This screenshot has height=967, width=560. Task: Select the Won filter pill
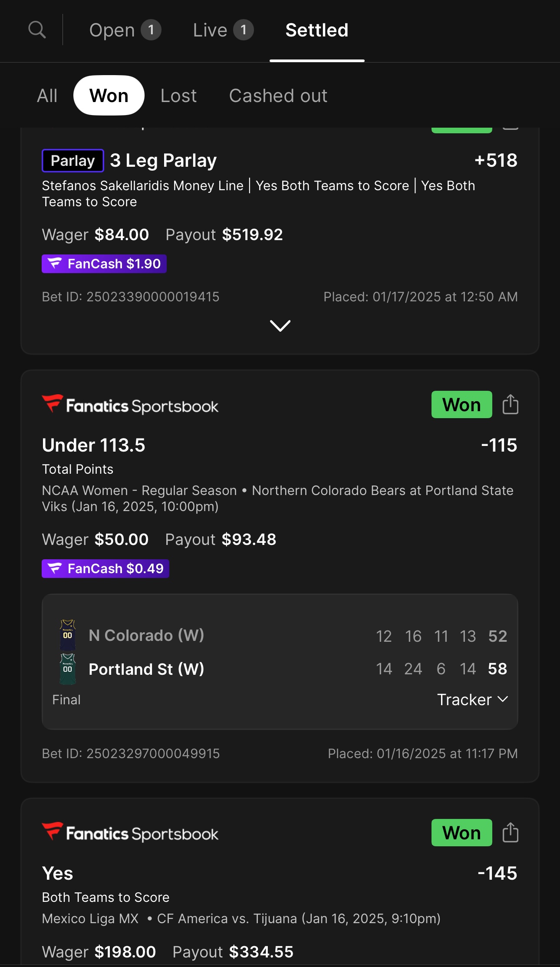(x=109, y=96)
